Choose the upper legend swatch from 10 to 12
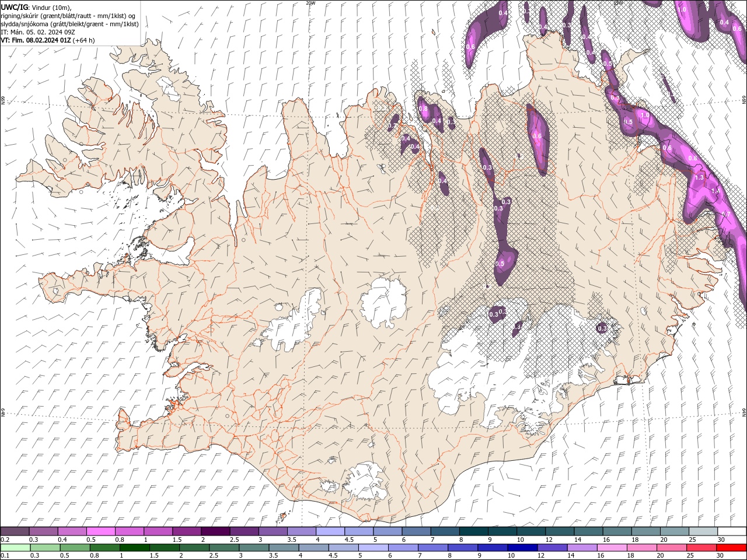747x560 pixels. pos(531,531)
